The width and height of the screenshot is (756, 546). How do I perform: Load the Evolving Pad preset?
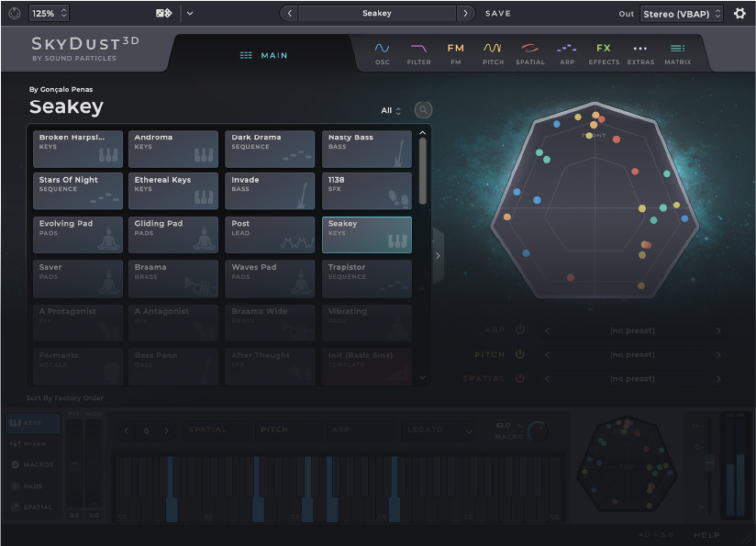pos(78,235)
